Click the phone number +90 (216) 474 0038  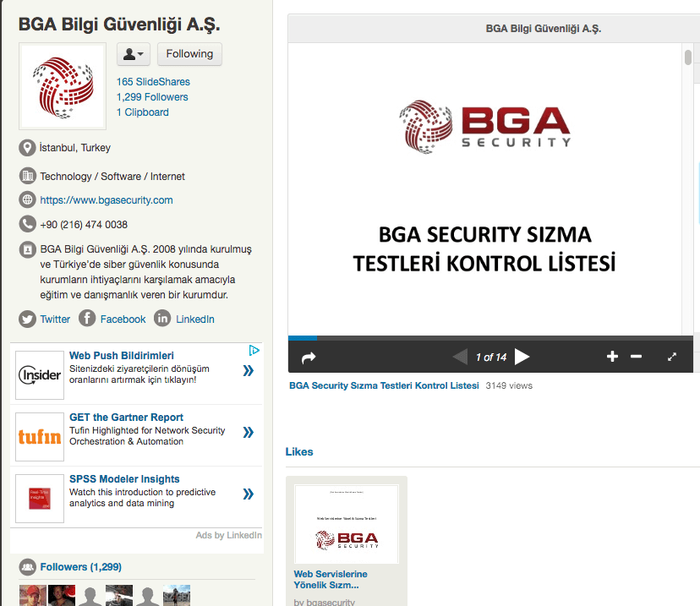[x=84, y=225]
